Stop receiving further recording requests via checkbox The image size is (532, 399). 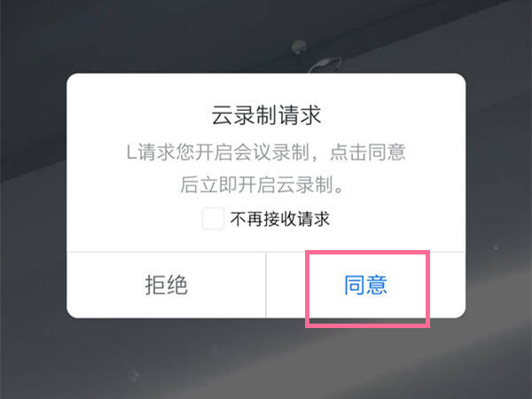[x=213, y=218]
